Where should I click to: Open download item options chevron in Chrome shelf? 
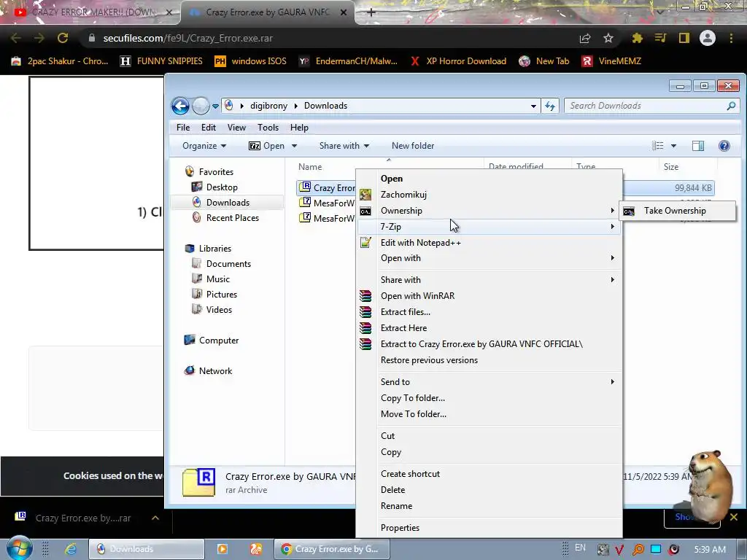155,518
